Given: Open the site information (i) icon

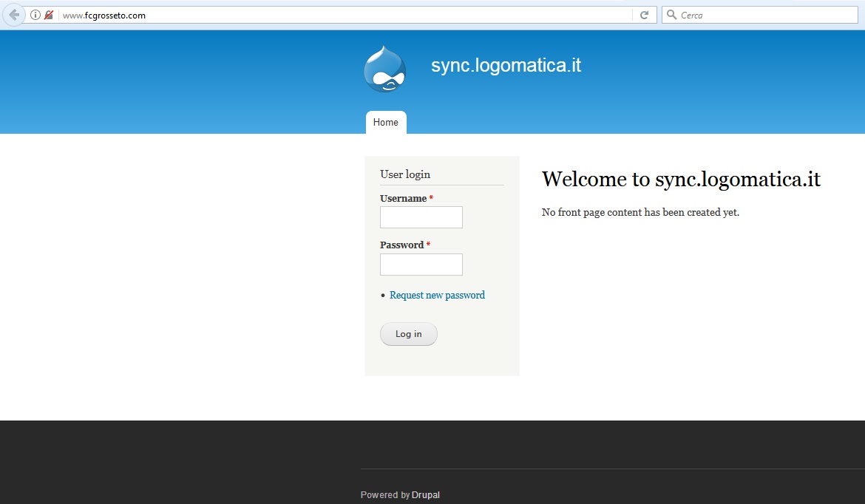Looking at the screenshot, I should [x=35, y=15].
